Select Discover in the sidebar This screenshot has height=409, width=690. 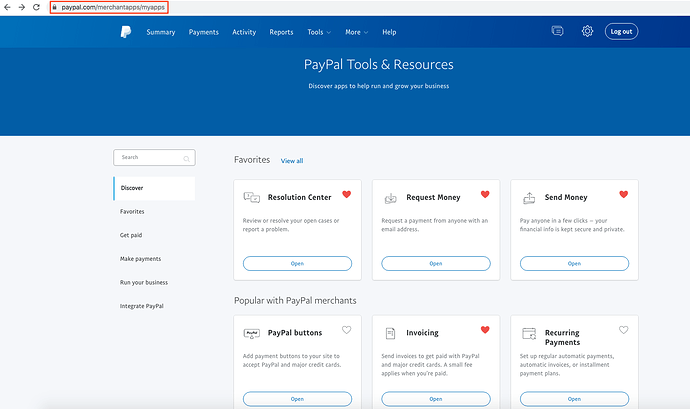tap(154, 188)
